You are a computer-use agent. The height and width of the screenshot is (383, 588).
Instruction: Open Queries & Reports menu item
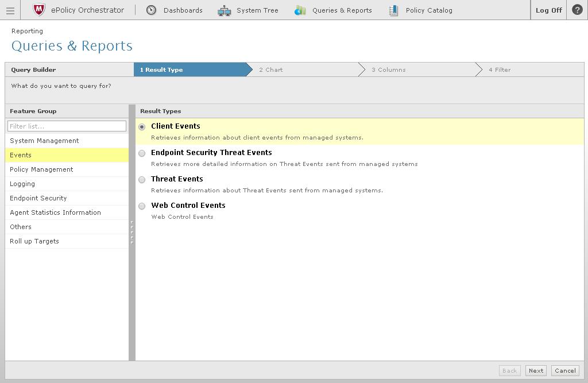click(342, 10)
